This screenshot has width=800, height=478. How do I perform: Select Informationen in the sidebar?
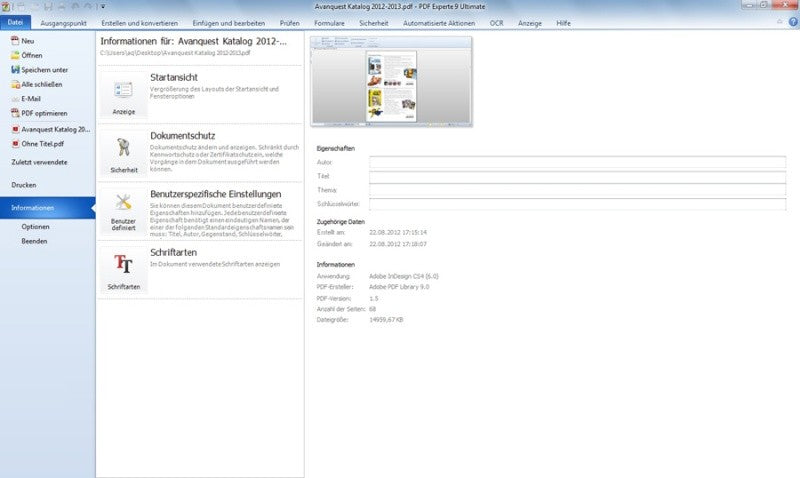[x=47, y=208]
